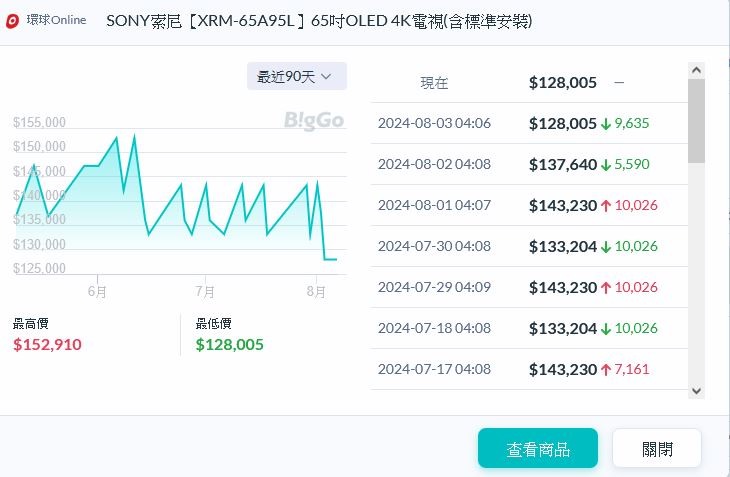Select the 2024-07-29 04:09 price entry
730x477 pixels.
(529, 287)
